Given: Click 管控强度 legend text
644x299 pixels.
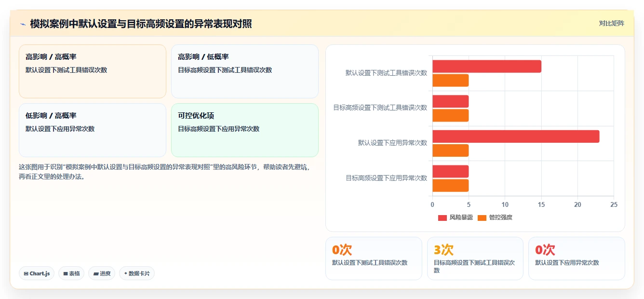Looking at the screenshot, I should (x=500, y=217).
